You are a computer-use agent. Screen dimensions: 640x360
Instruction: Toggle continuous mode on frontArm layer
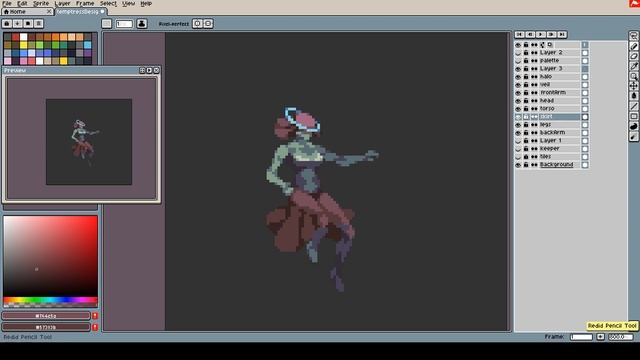534,93
